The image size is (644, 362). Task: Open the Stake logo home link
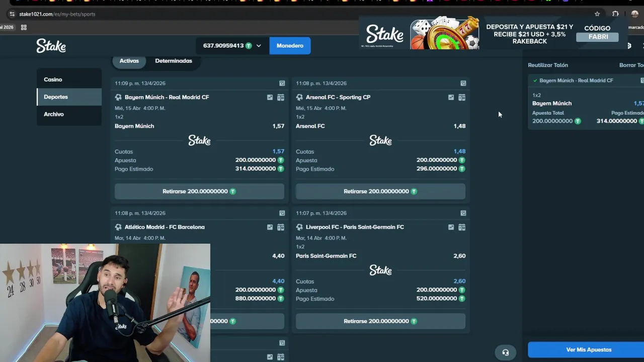51,46
